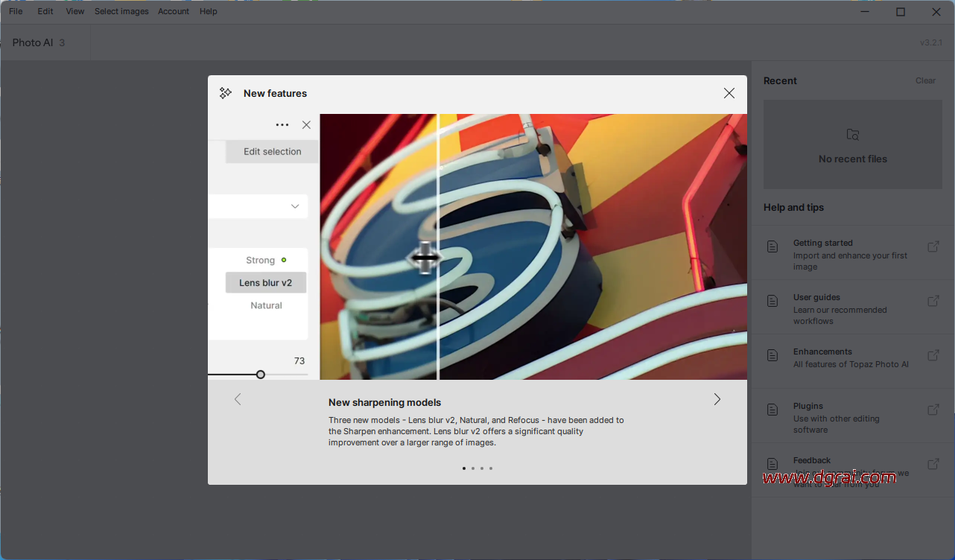Click external-link icon for Feedback
This screenshot has height=560, width=955.
tap(933, 464)
